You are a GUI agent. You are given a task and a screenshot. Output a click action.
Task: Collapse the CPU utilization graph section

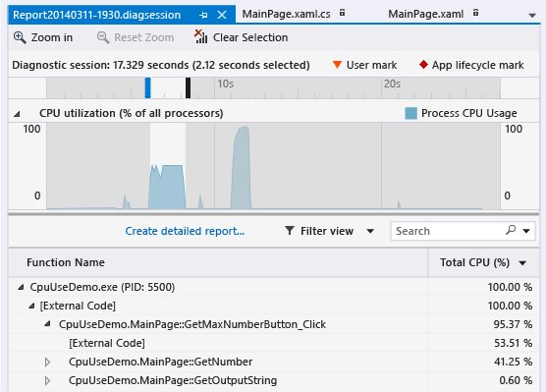[17, 114]
